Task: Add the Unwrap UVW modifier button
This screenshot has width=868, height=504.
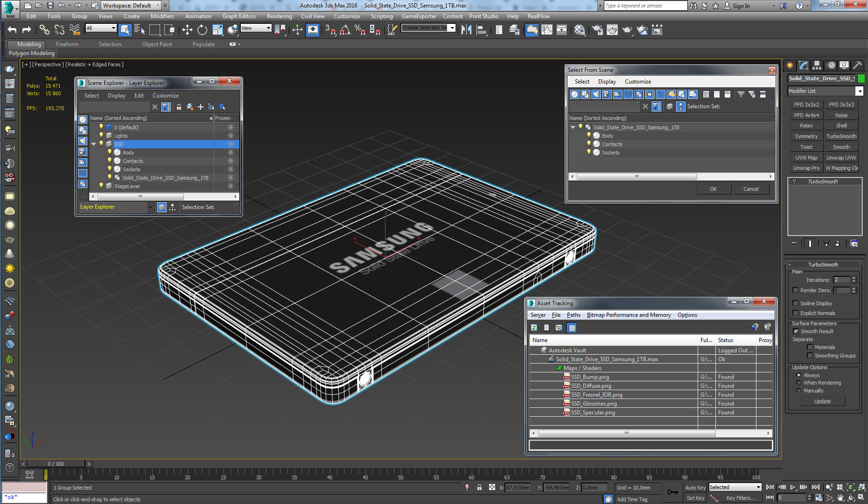Action: click(841, 158)
